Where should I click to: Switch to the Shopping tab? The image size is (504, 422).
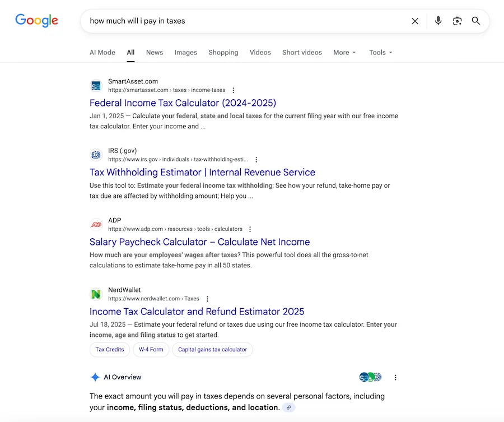point(223,52)
